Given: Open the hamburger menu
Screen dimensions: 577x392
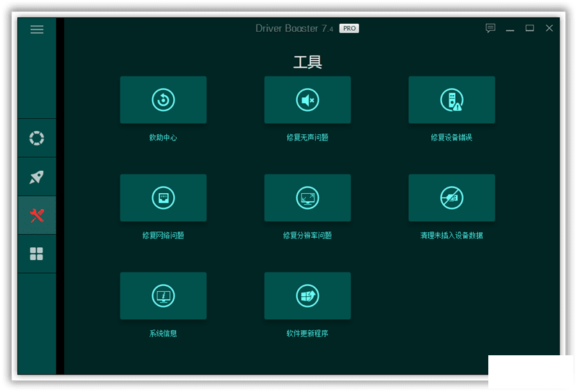Looking at the screenshot, I should click(x=37, y=29).
